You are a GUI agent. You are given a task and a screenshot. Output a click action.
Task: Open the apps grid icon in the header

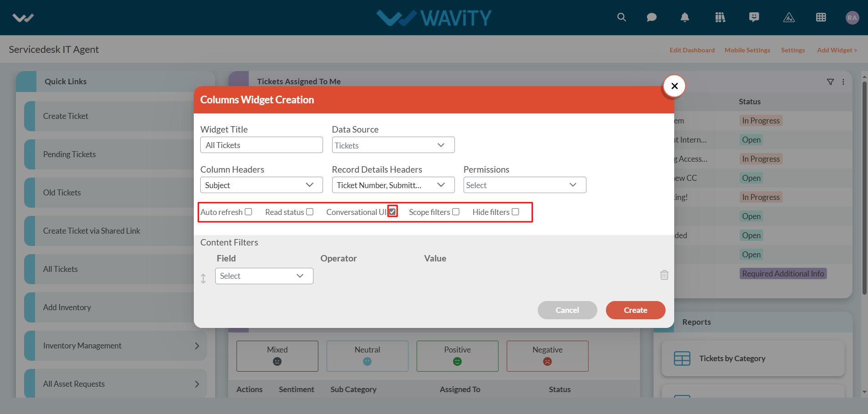pyautogui.click(x=821, y=17)
